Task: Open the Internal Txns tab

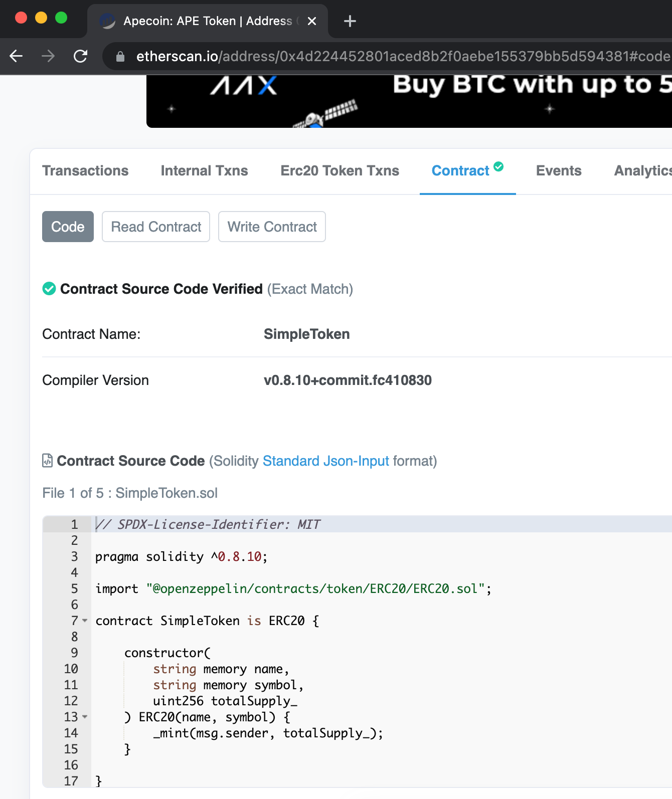Action: (204, 171)
